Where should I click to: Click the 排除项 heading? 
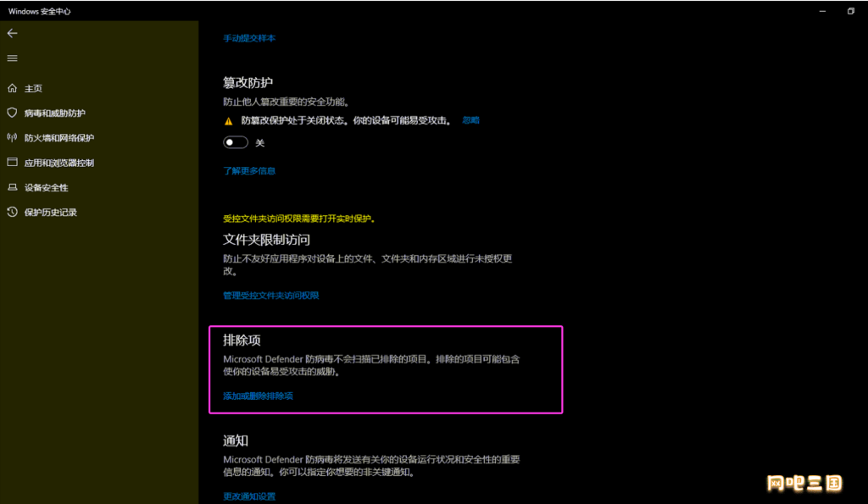pos(242,341)
